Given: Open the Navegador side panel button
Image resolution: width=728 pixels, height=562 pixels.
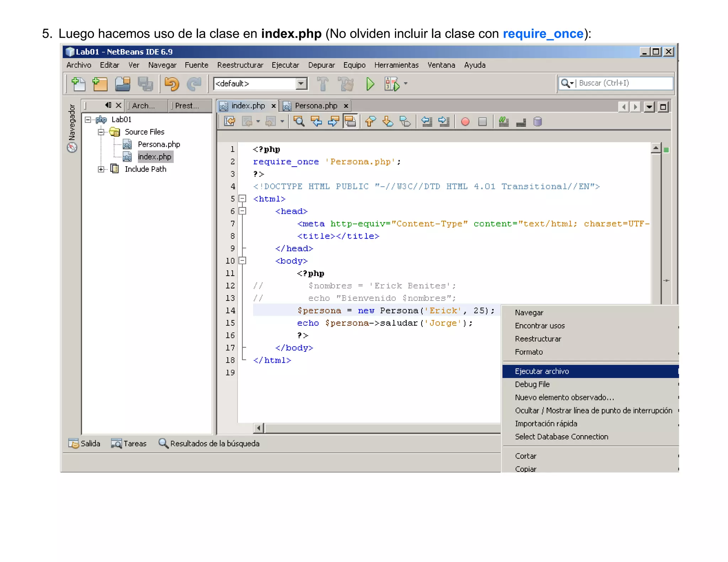Looking at the screenshot, I should pyautogui.click(x=72, y=128).
